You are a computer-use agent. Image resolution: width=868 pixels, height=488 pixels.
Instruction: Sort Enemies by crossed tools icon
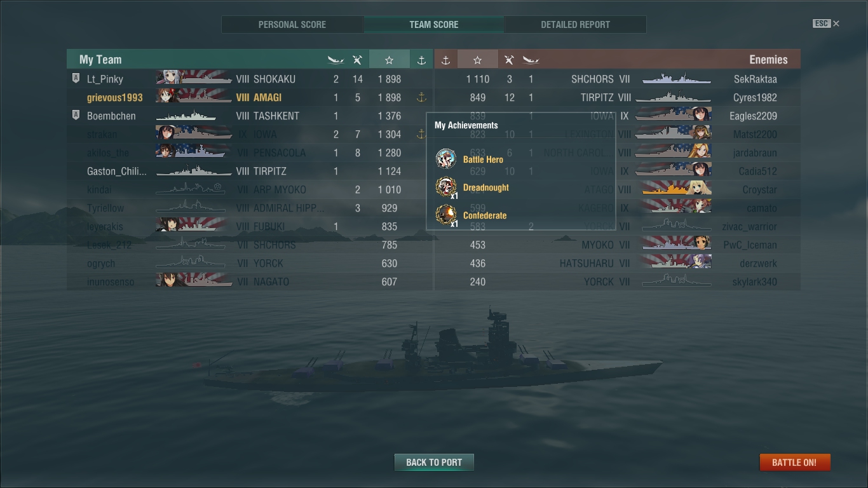coord(509,60)
